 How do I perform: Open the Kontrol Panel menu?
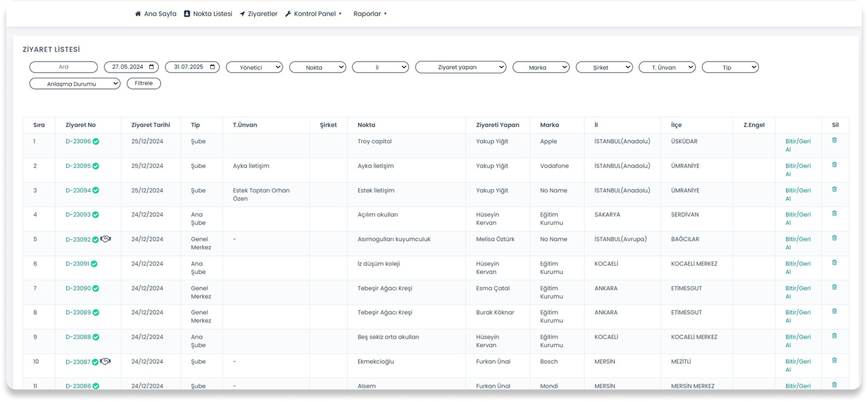point(314,14)
